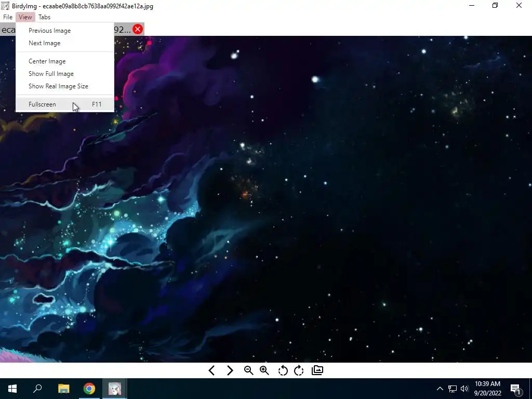Image resolution: width=532 pixels, height=399 pixels.
Task: Click the BirdyImg title bar app icon
Action: coord(5,6)
